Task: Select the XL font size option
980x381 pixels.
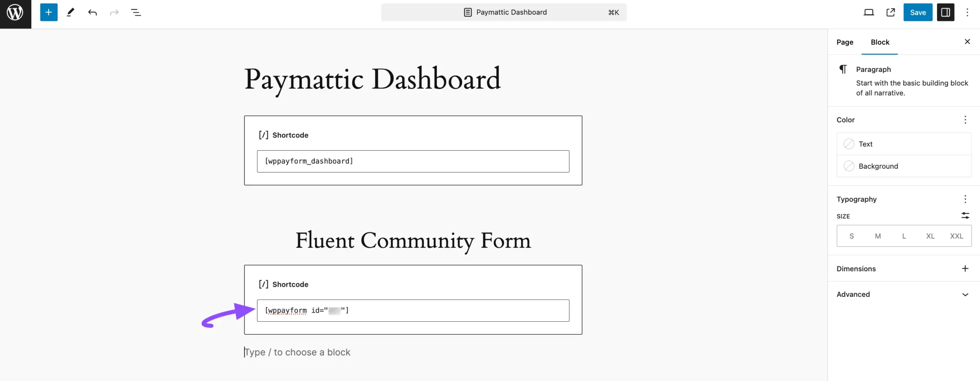Action: pyautogui.click(x=930, y=236)
